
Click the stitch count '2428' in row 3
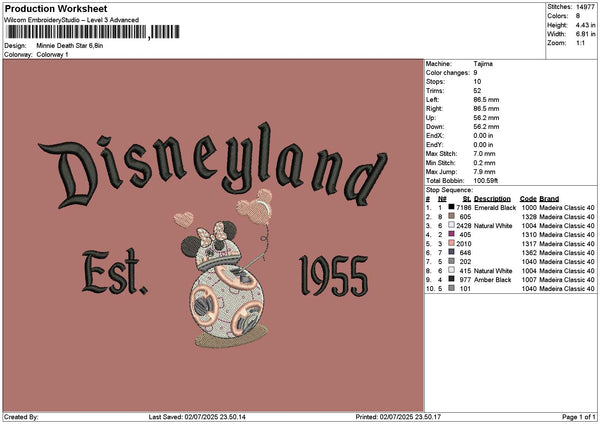[x=464, y=226]
